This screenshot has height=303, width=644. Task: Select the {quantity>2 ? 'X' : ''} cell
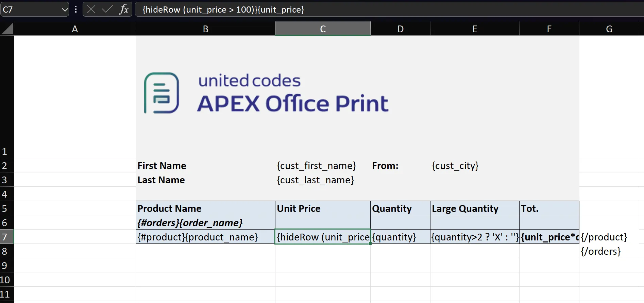475,237
